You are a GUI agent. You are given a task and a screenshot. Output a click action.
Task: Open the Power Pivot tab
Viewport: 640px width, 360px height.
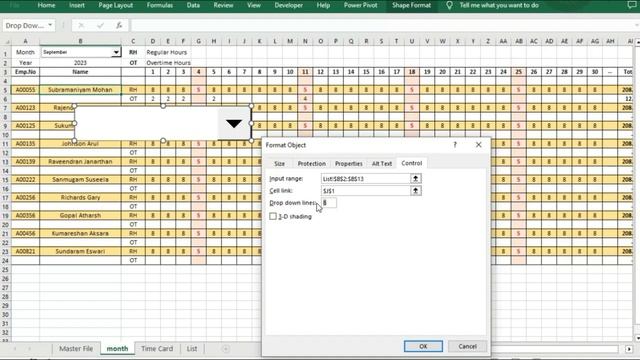tap(360, 5)
